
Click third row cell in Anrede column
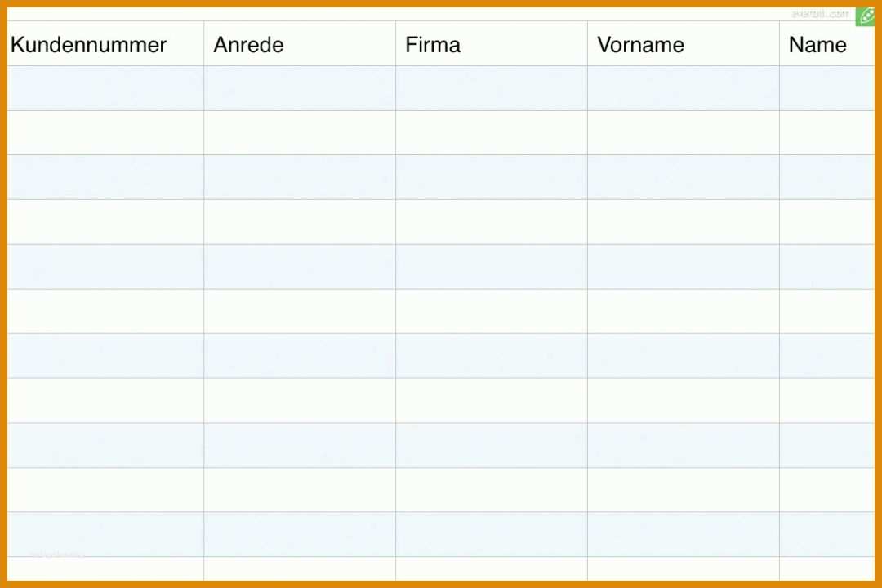pyautogui.click(x=300, y=177)
